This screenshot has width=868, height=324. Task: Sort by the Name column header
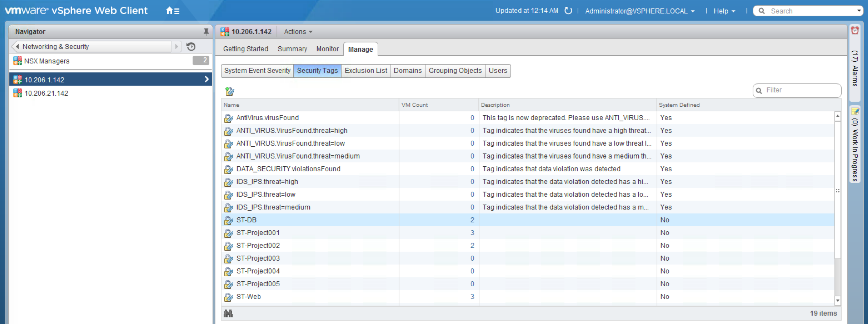[310, 105]
